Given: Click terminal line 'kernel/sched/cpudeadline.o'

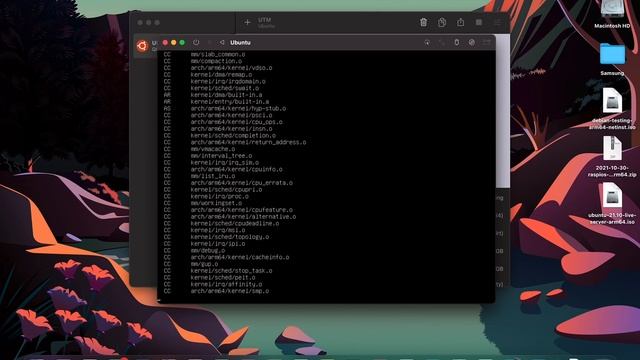Looking at the screenshot, I should pyautogui.click(x=235, y=223).
